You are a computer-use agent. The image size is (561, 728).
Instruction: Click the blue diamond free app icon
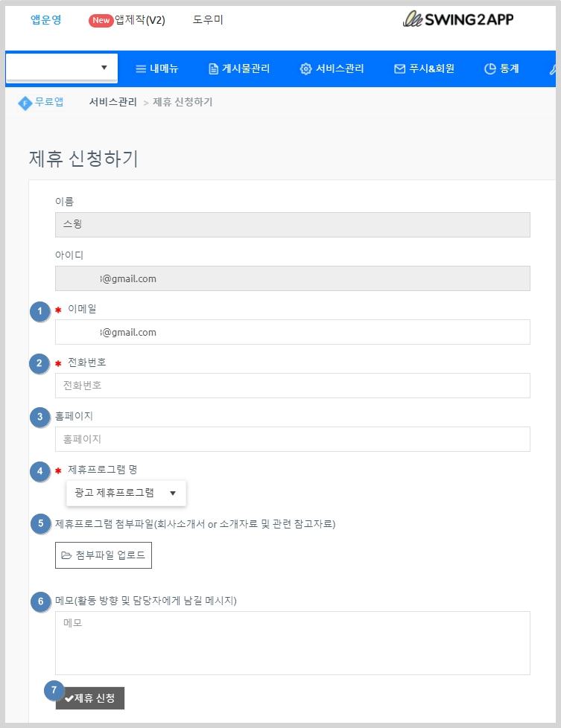(25, 103)
